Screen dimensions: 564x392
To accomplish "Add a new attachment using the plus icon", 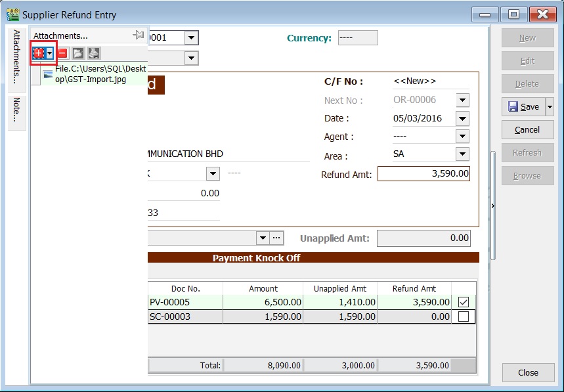I will [x=40, y=53].
